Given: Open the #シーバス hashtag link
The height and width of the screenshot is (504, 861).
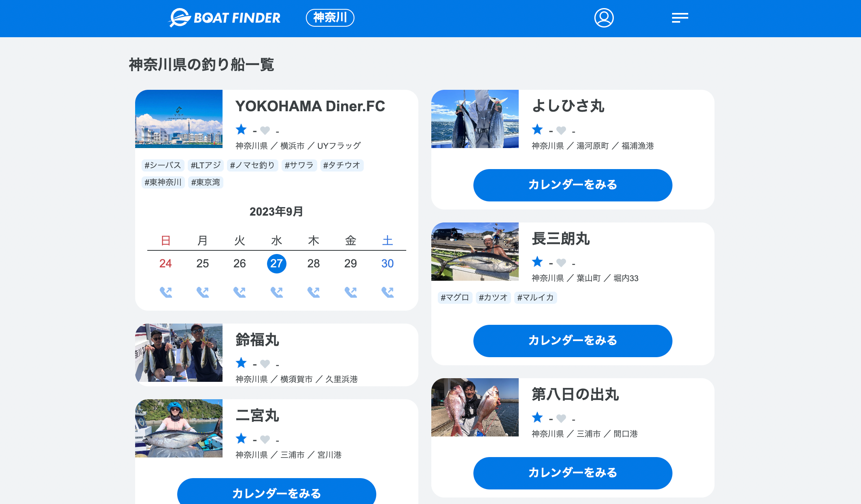Looking at the screenshot, I should pyautogui.click(x=162, y=165).
